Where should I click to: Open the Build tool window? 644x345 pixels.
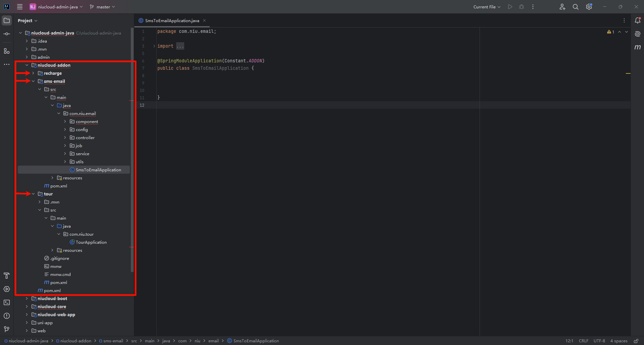click(7, 276)
